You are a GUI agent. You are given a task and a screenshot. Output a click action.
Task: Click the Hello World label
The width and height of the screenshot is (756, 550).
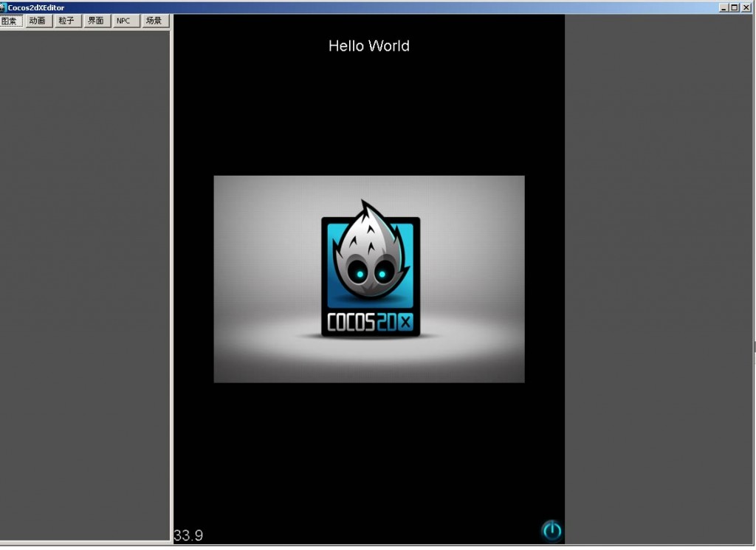369,46
